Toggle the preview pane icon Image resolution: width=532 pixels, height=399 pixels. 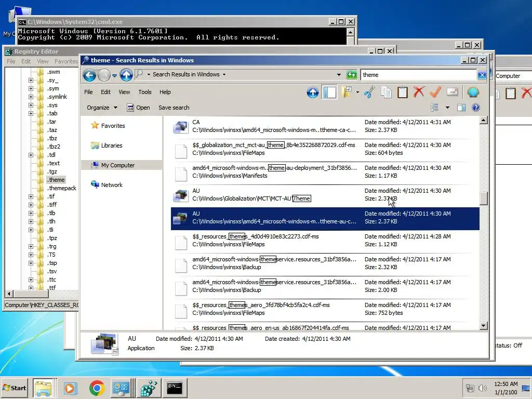461,108
